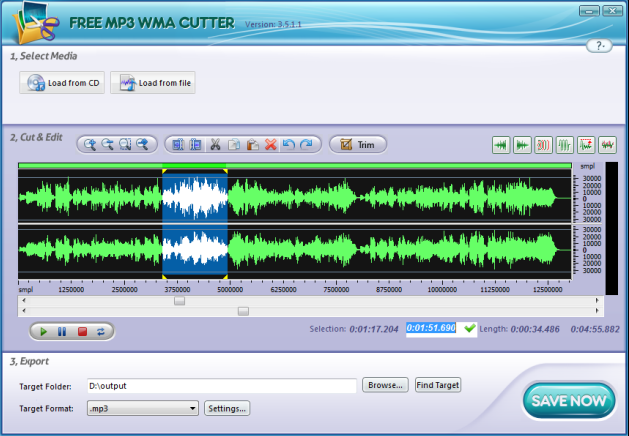Click the top-right yellow selection end marker

click(225, 171)
